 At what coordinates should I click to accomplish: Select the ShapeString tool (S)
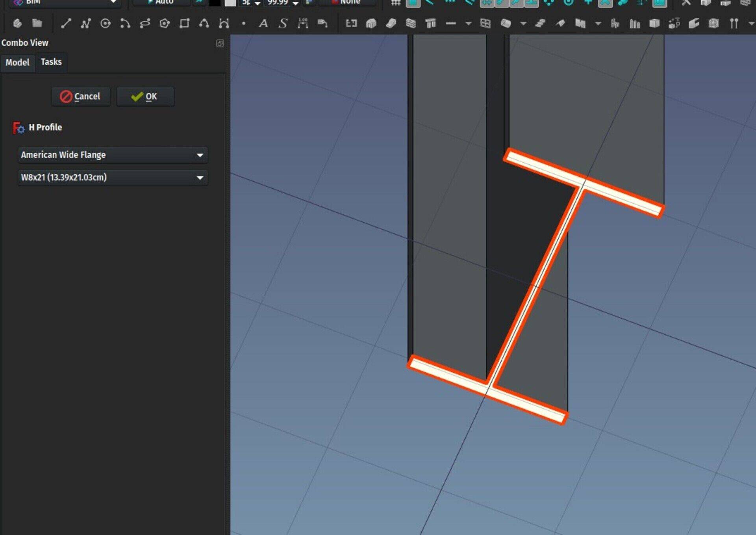[x=283, y=24]
